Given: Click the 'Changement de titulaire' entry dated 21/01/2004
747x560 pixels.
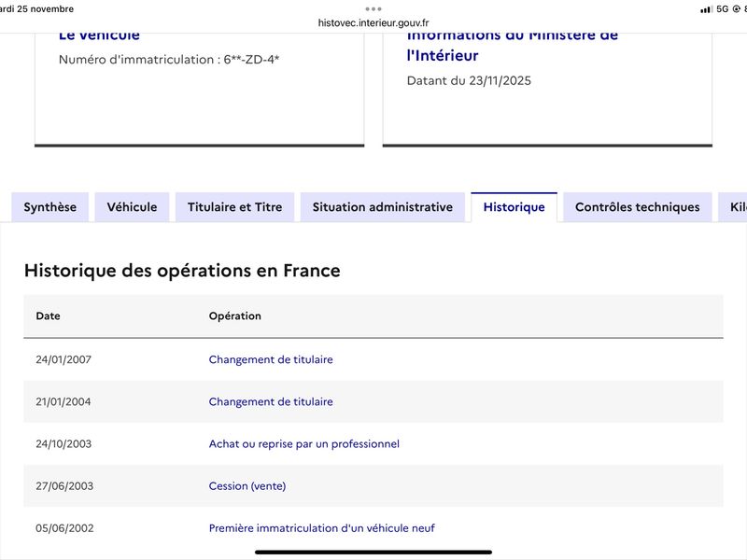Looking at the screenshot, I should [x=271, y=401].
